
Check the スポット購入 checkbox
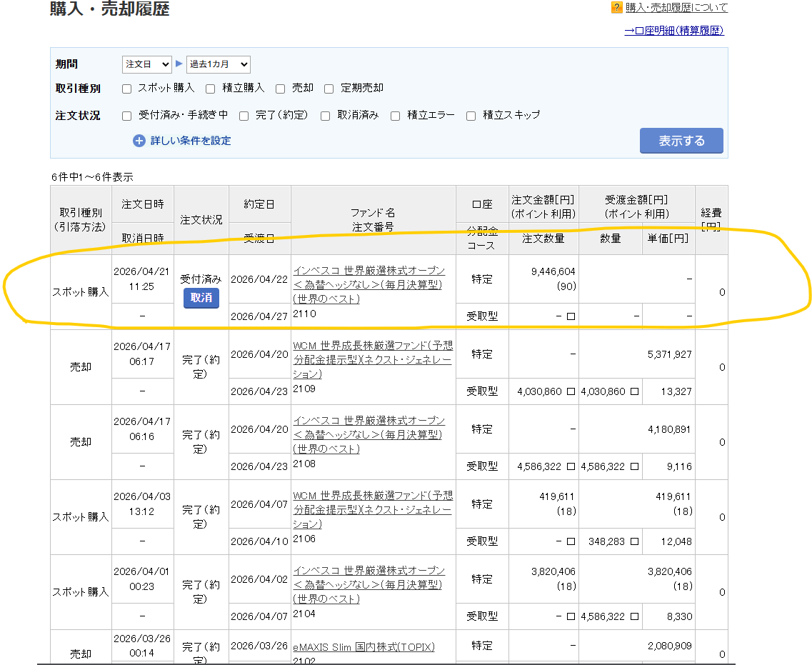coord(127,89)
